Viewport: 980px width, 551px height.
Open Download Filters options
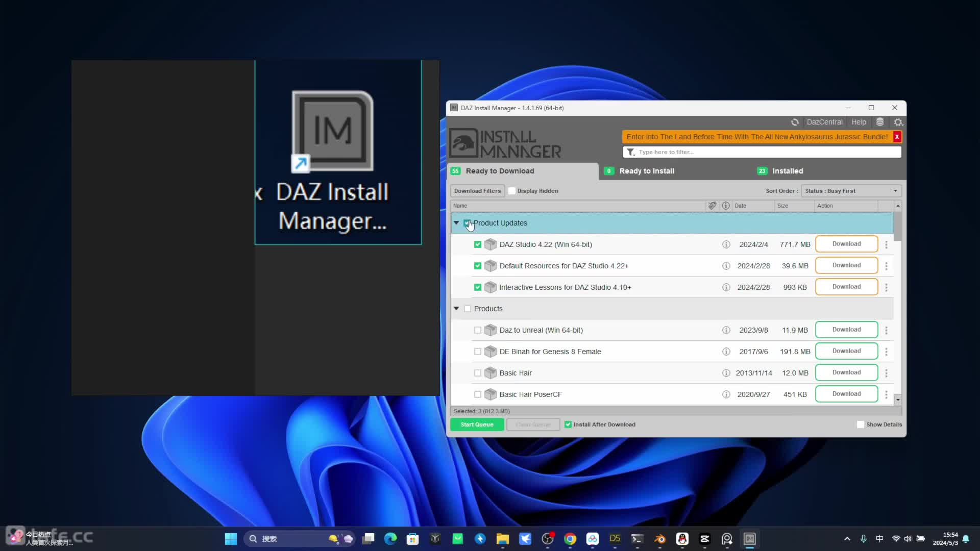pos(478,190)
